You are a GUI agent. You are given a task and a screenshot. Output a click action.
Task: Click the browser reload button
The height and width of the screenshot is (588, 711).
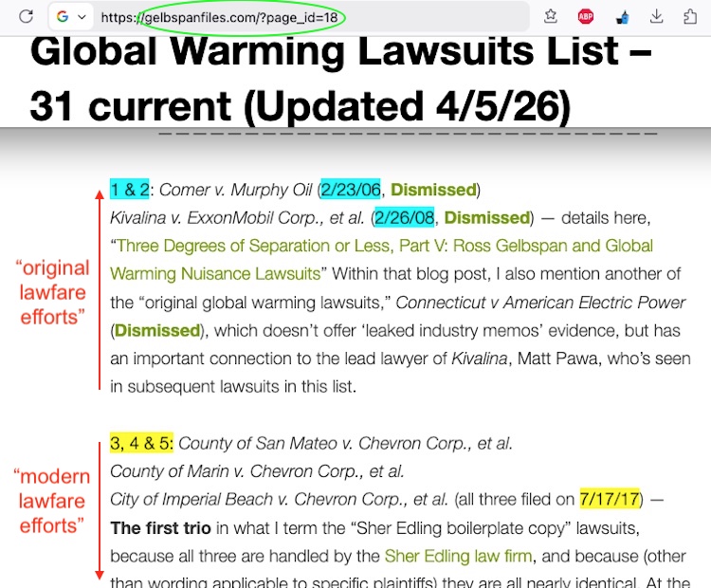click(26, 16)
